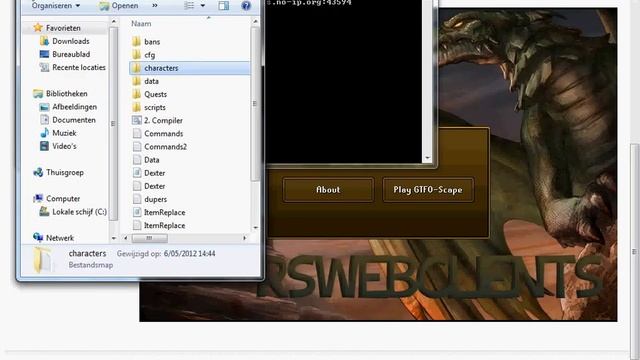Select Thuisgroep in navigation pane
This screenshot has width=640, height=360.
[x=64, y=172]
